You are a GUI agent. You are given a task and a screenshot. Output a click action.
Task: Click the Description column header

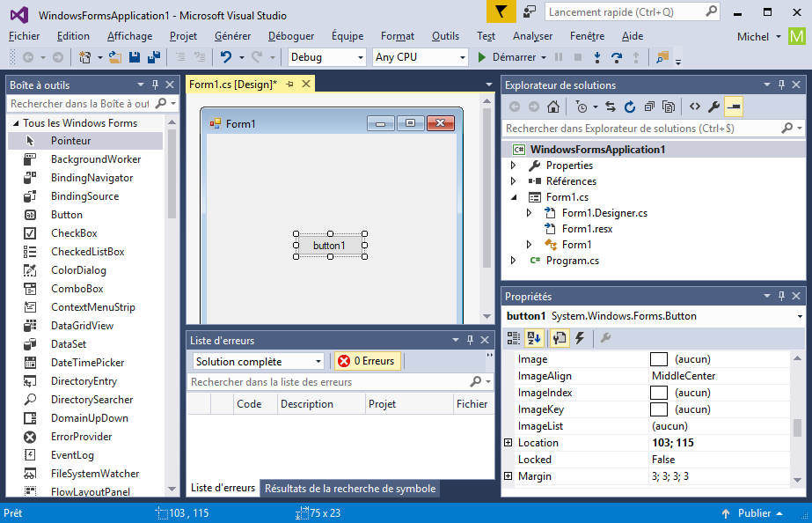coord(321,404)
